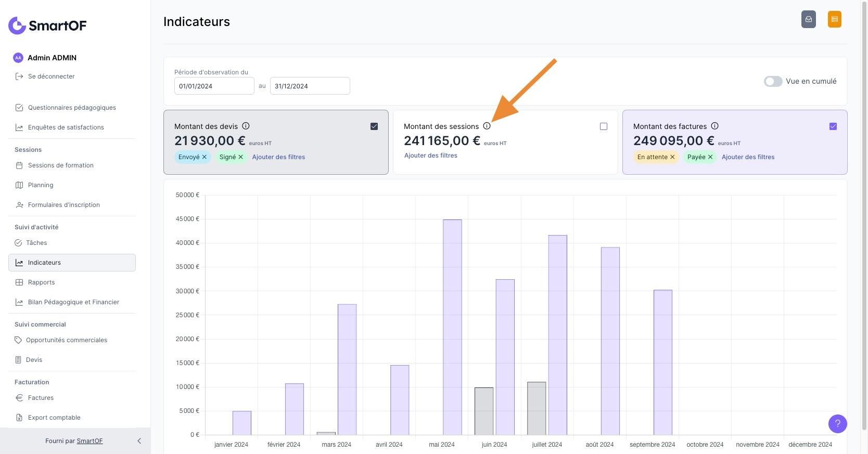This screenshot has width=868, height=454.
Task: Collapse the sidebar with the chevron arrow
Action: [x=139, y=441]
